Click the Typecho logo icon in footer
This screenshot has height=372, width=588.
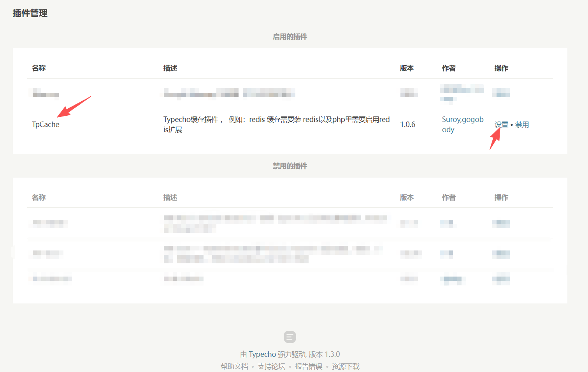pyautogui.click(x=290, y=337)
